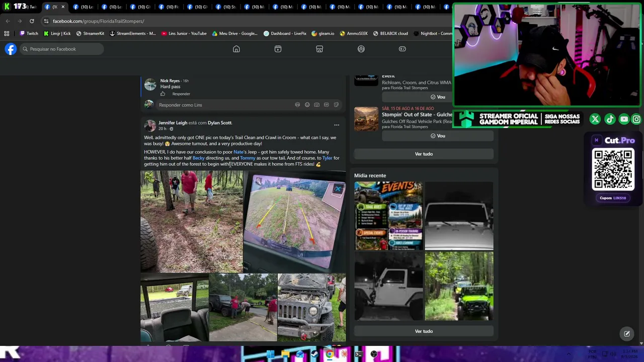Open the browser apps grid icon
This screenshot has width=644, height=362.
coord(7,34)
